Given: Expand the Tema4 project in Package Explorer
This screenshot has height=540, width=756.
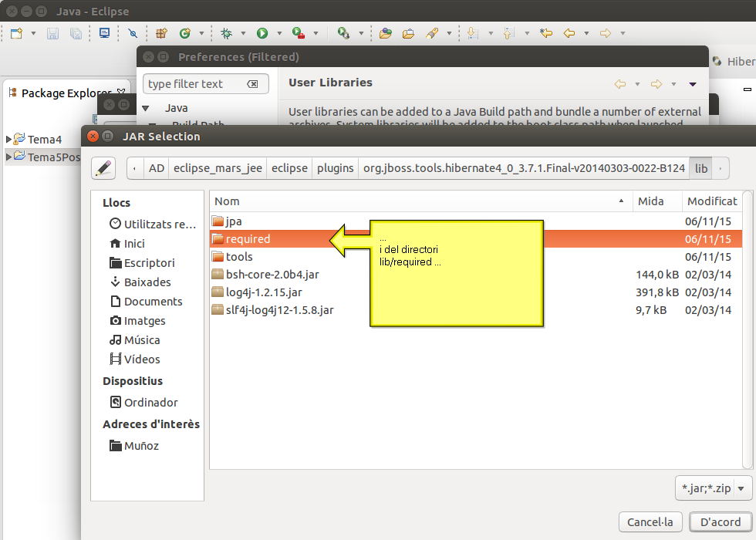Looking at the screenshot, I should pos(8,140).
